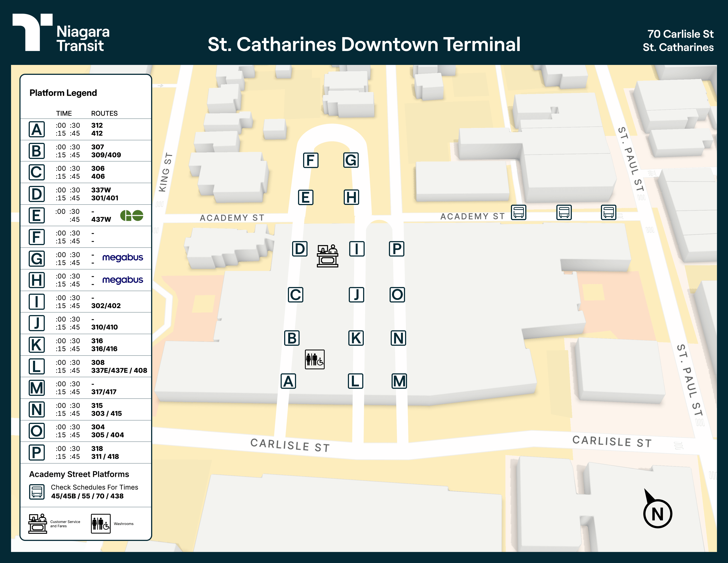Click the Customer Service and Fares legend icon
Screen dimensions: 728x563
38,524
